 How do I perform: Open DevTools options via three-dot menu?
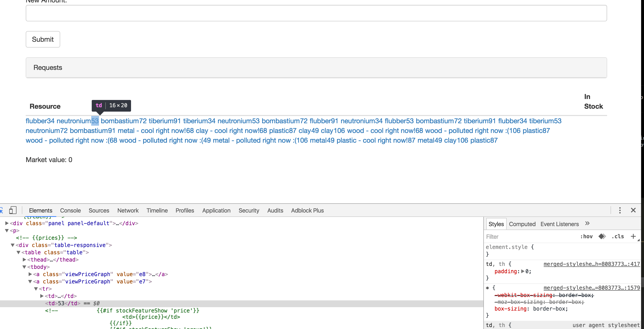pyautogui.click(x=620, y=210)
